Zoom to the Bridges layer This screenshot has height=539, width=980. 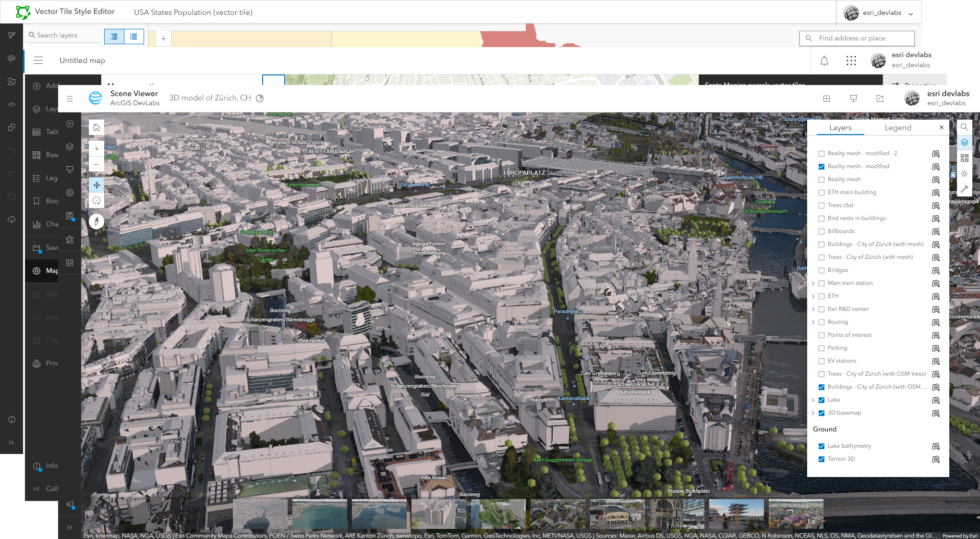pos(935,270)
